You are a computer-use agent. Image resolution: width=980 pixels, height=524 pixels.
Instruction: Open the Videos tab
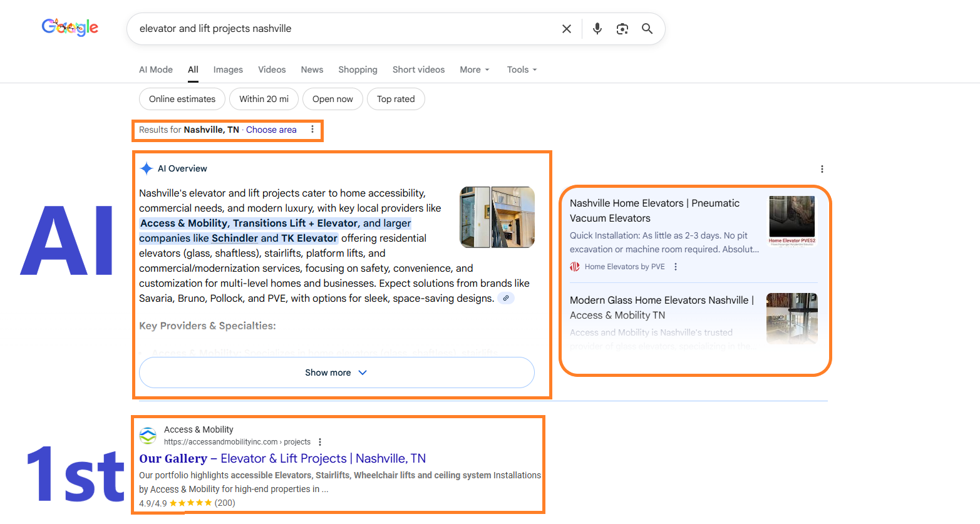pos(272,69)
